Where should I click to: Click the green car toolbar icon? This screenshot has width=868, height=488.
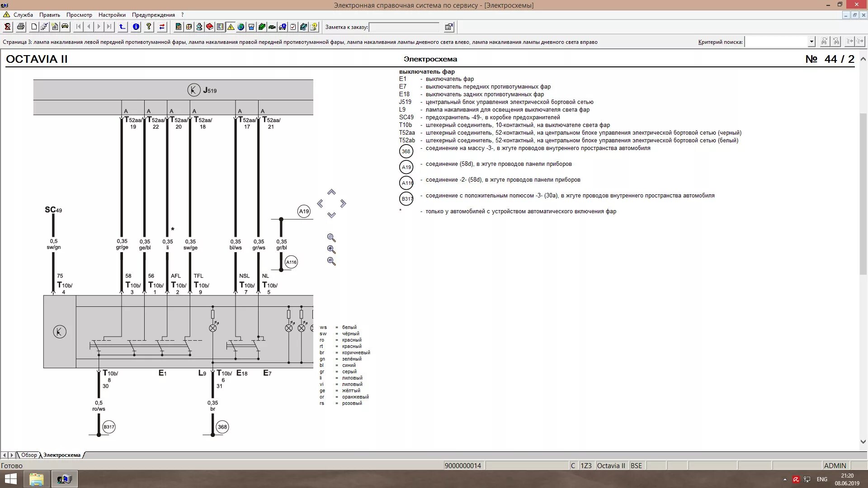[272, 27]
